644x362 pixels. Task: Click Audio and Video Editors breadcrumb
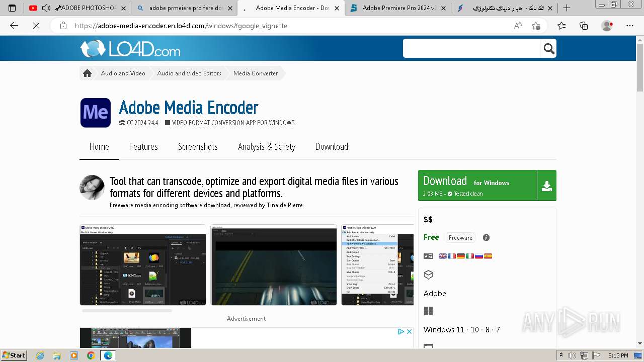(189, 73)
